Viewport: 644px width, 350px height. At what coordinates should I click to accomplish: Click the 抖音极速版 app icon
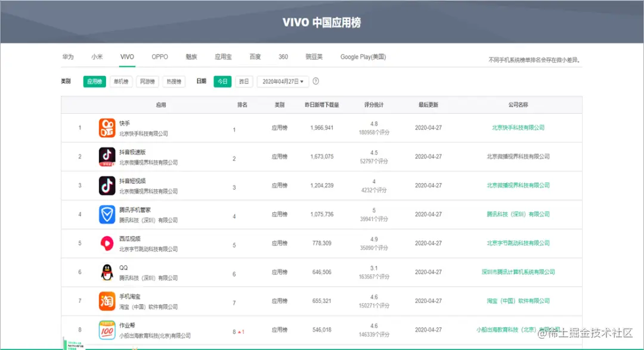[107, 156]
